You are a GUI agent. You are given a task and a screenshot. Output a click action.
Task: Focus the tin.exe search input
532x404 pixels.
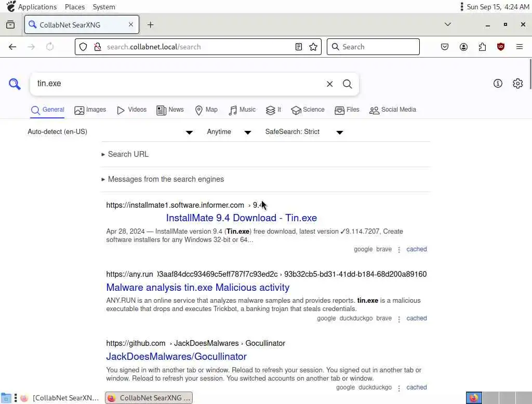click(x=178, y=84)
